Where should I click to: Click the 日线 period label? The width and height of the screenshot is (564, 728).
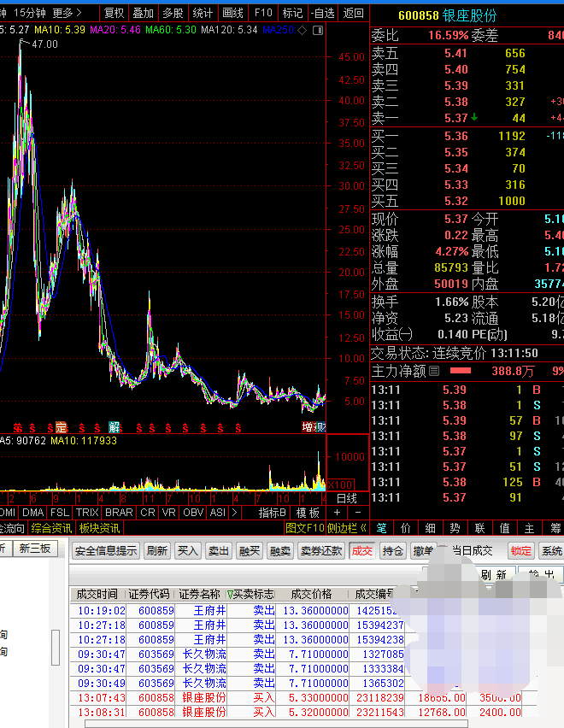coord(347,499)
